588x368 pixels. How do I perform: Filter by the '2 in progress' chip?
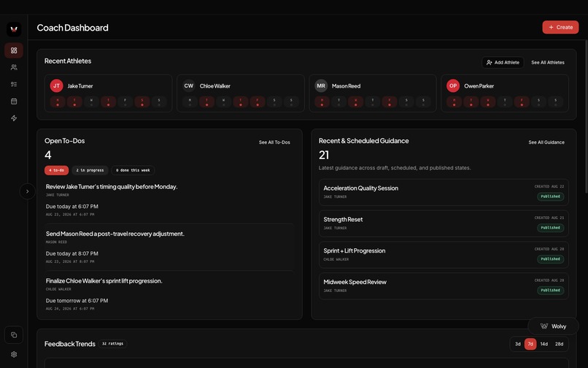click(x=90, y=170)
